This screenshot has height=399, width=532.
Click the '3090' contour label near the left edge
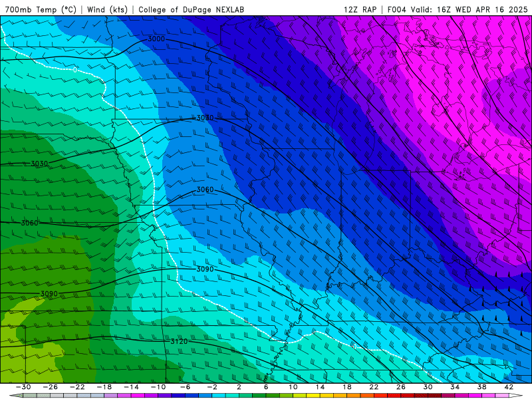point(49,294)
